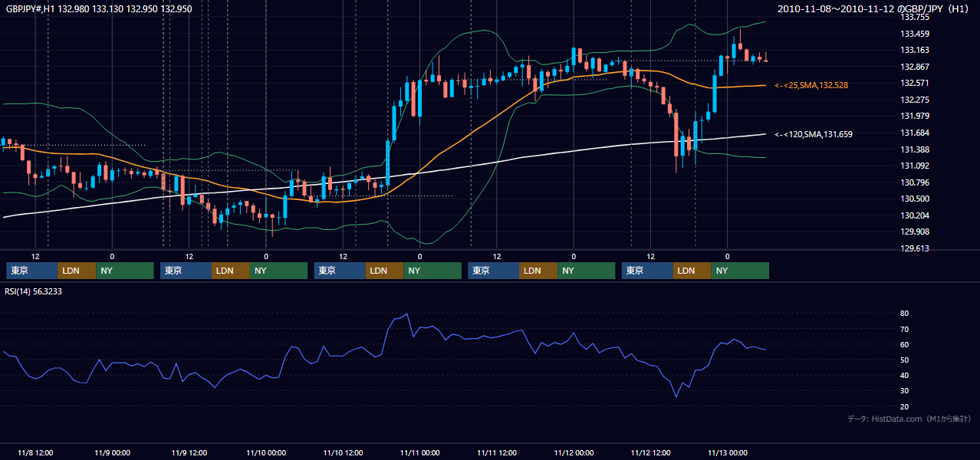Click RSI scale value 40
The width and height of the screenshot is (980, 460).
tap(905, 375)
